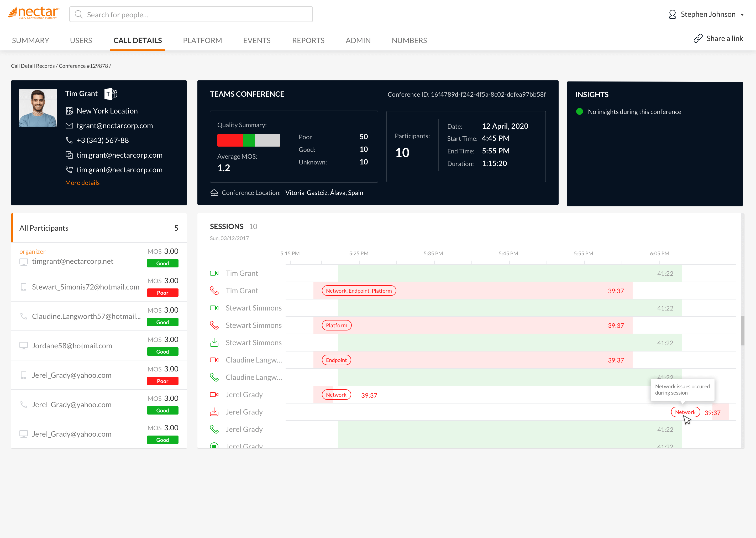Click the green video icon for Stewart Simmons
The height and width of the screenshot is (538, 756).
click(x=214, y=308)
